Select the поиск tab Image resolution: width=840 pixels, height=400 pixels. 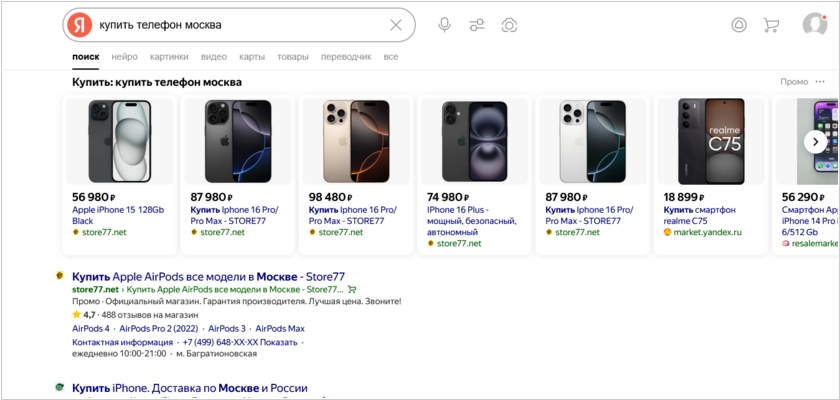click(86, 57)
